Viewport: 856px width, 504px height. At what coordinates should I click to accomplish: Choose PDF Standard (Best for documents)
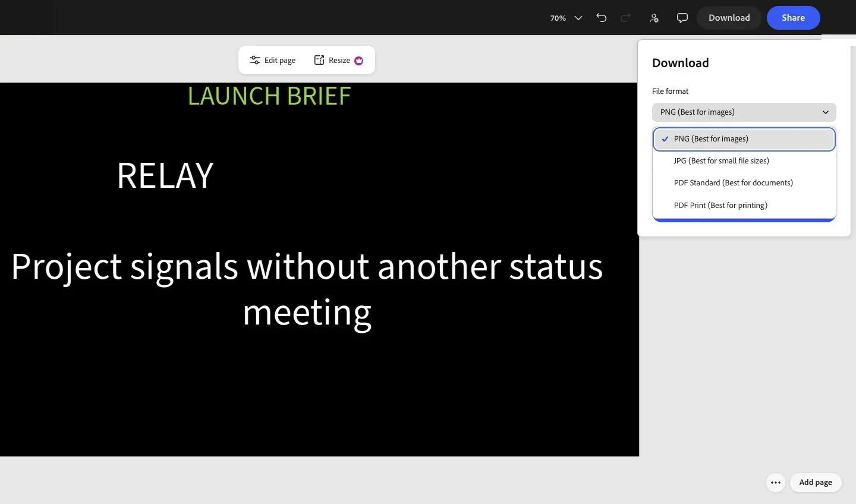coord(744,183)
